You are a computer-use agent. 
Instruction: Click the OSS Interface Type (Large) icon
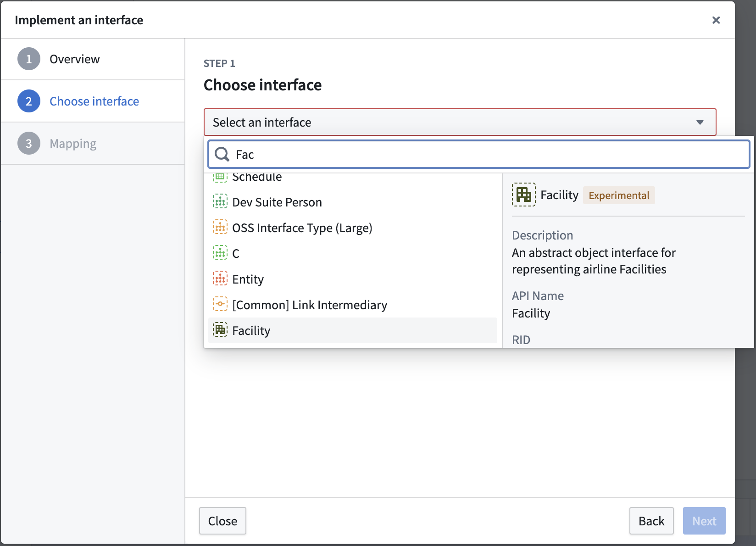pyautogui.click(x=220, y=227)
